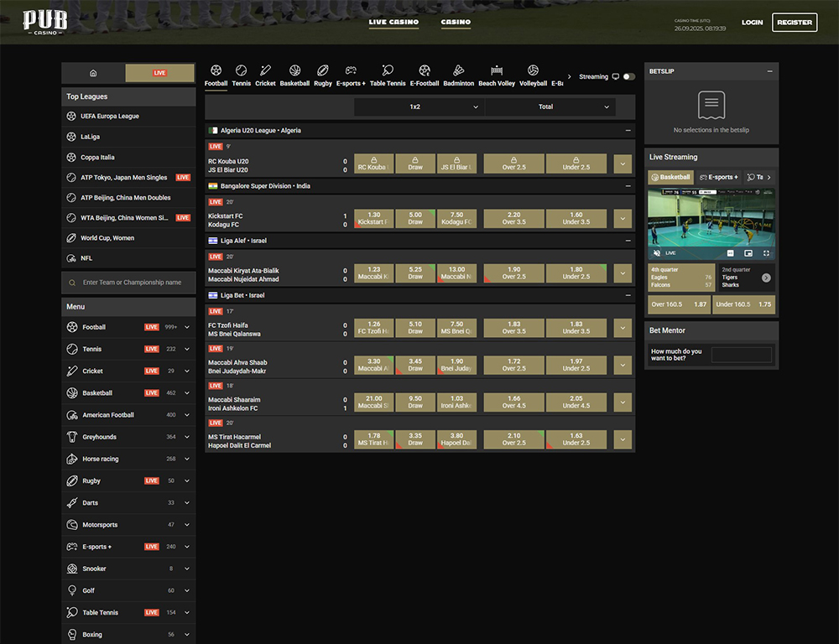This screenshot has height=644, width=839.
Task: Switch to the LIVE events tab
Action: coord(159,73)
